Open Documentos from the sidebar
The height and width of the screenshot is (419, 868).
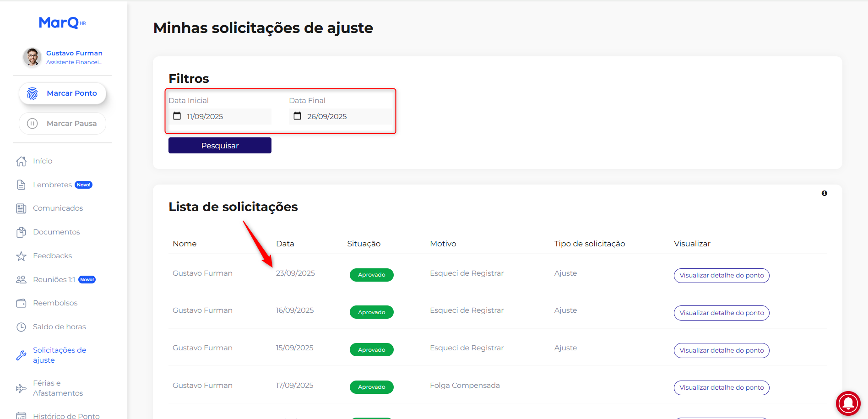[56, 232]
